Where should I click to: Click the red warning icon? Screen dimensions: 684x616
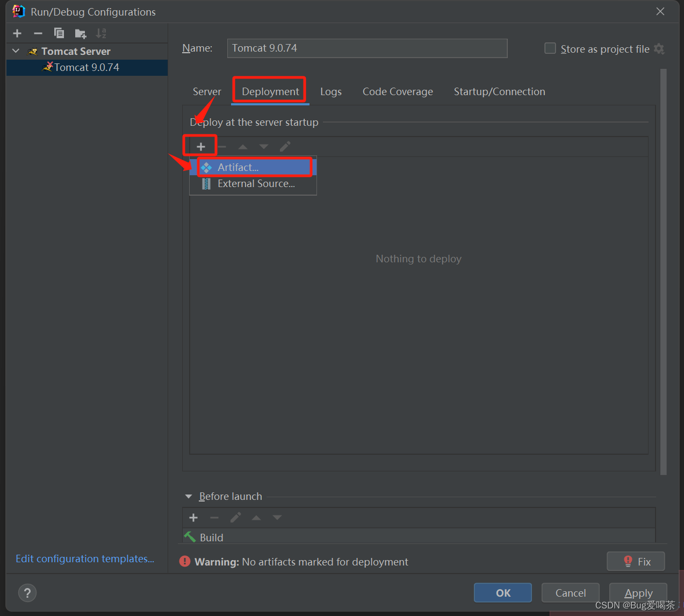(x=185, y=562)
